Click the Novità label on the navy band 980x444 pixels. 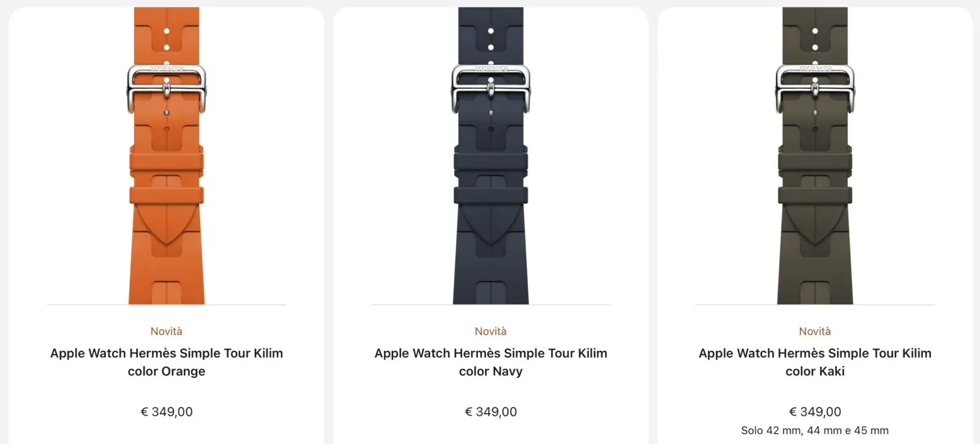491,331
